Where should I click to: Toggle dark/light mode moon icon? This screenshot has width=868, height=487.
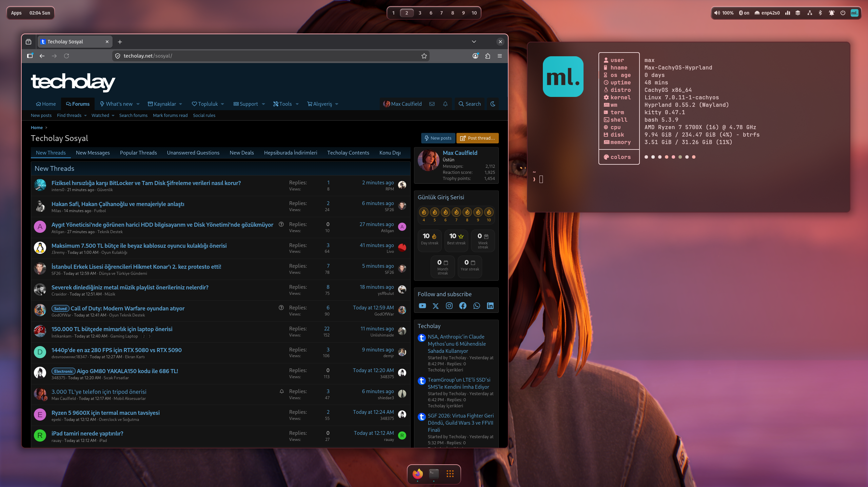pos(493,104)
